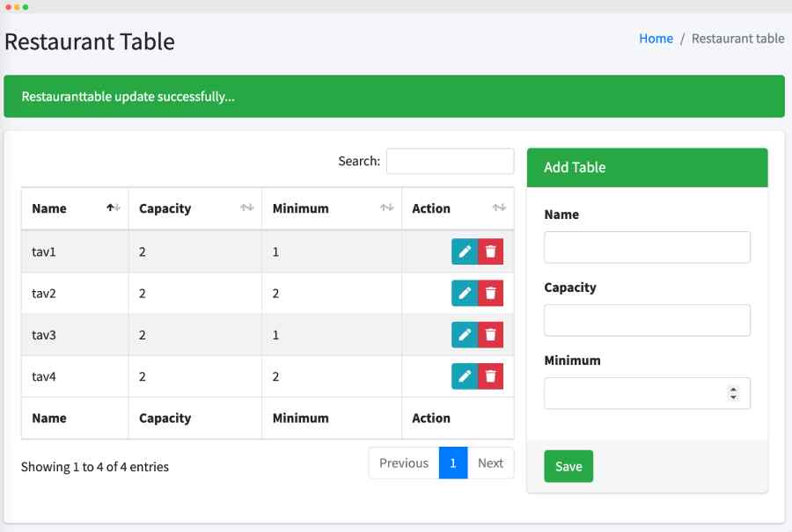Image resolution: width=792 pixels, height=532 pixels.
Task: Focus the Search input box
Action: [450, 161]
